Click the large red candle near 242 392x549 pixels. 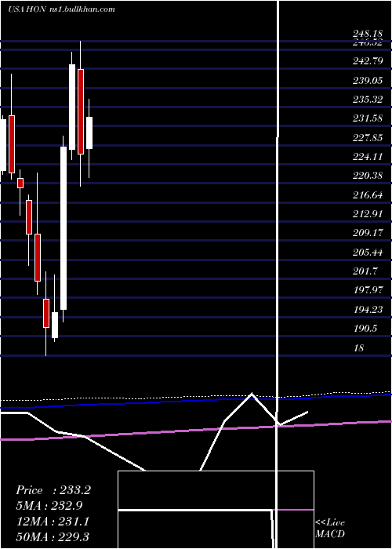coord(81,111)
